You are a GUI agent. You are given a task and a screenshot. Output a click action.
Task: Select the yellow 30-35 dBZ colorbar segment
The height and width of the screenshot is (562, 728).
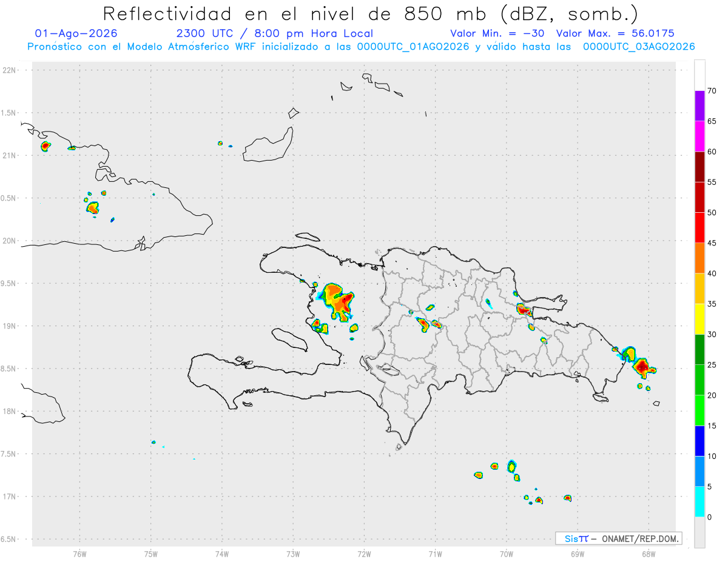(x=699, y=319)
